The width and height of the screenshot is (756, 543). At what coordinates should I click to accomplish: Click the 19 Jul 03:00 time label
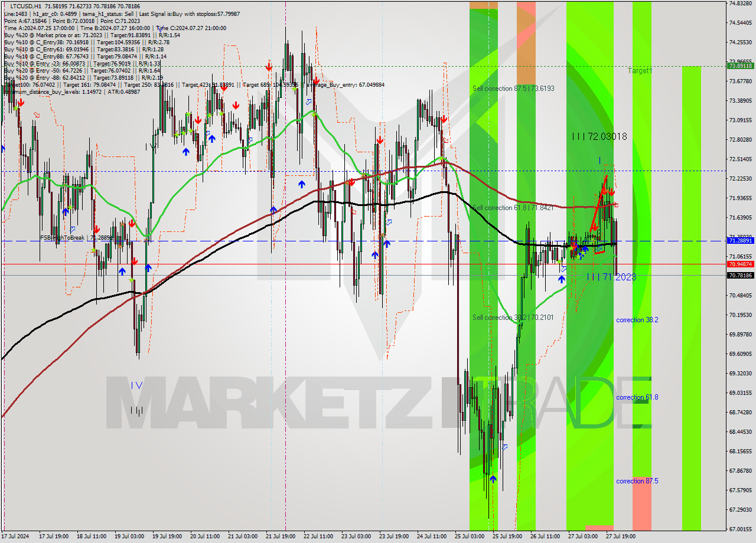(129, 537)
